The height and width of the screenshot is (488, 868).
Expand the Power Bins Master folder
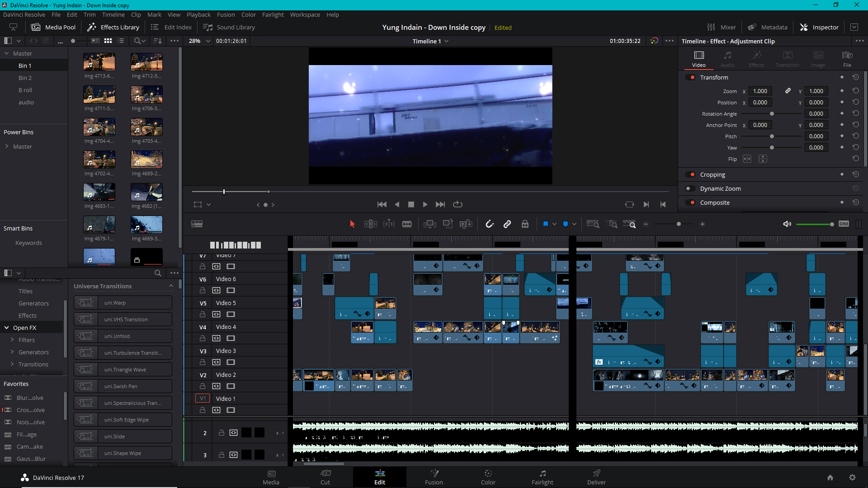[x=7, y=146]
